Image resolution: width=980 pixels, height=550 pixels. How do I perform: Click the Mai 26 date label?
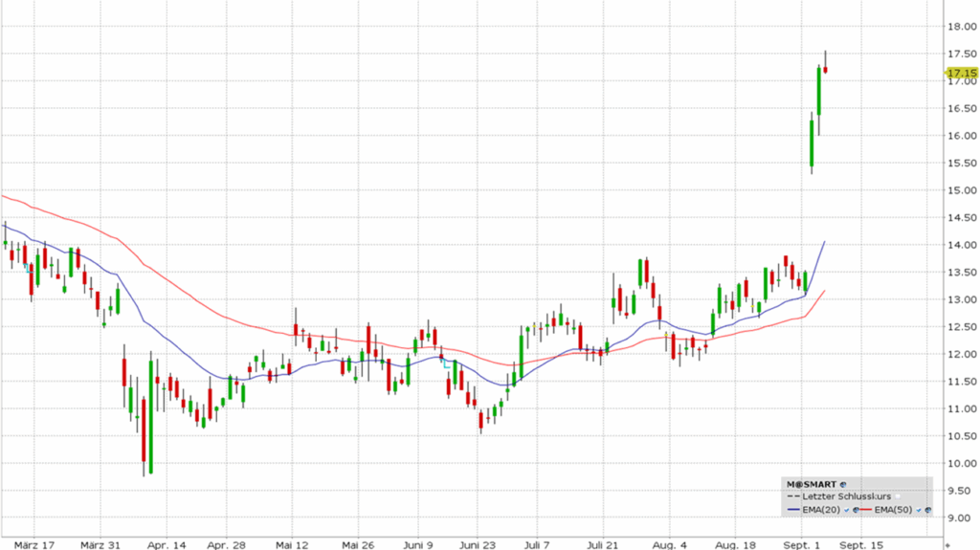(358, 545)
